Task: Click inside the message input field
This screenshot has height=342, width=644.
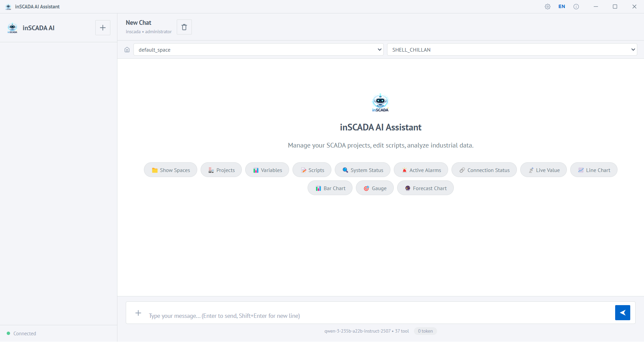Action: (302, 315)
